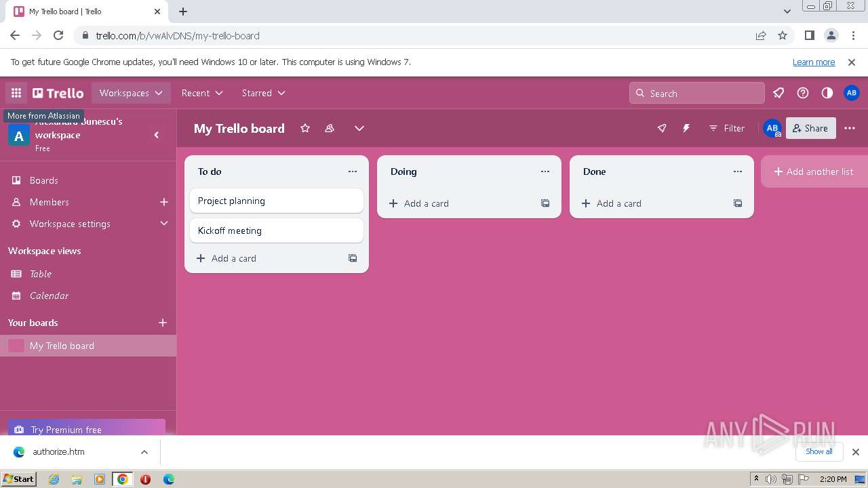Close the downloads bar

point(856,452)
